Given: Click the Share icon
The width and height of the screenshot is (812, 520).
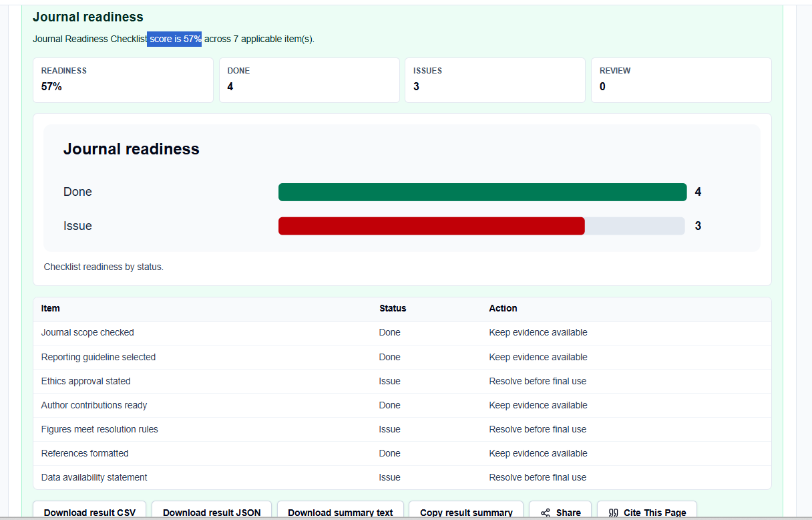Looking at the screenshot, I should [x=545, y=513].
